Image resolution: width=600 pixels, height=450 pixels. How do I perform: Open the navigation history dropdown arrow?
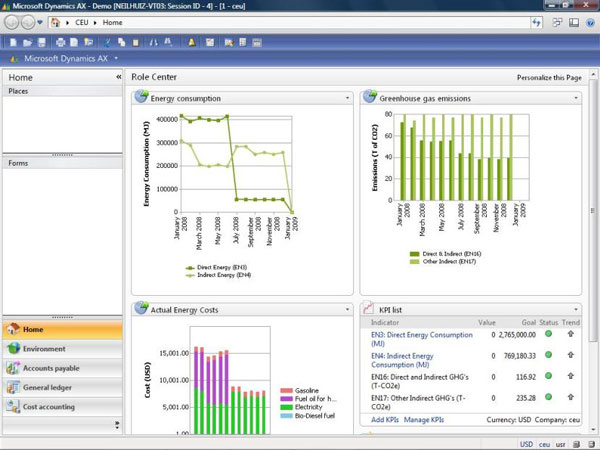[x=40, y=23]
